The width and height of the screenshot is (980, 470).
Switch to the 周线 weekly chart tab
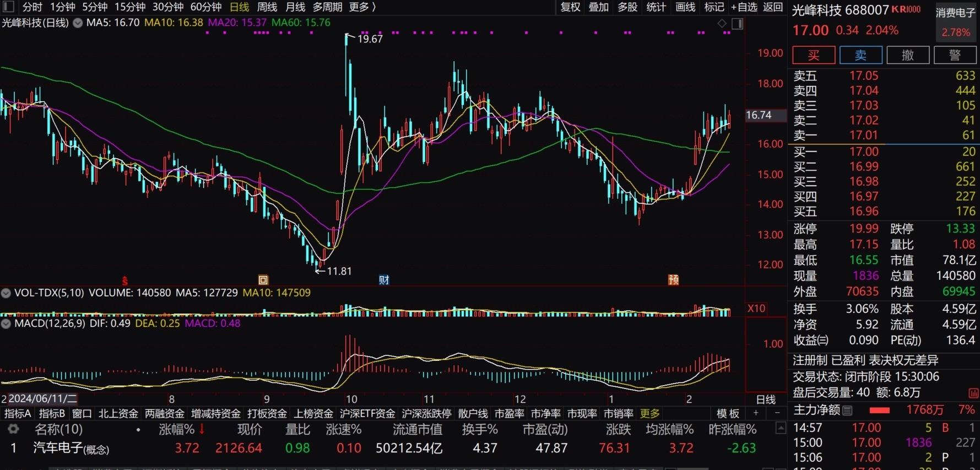[267, 7]
